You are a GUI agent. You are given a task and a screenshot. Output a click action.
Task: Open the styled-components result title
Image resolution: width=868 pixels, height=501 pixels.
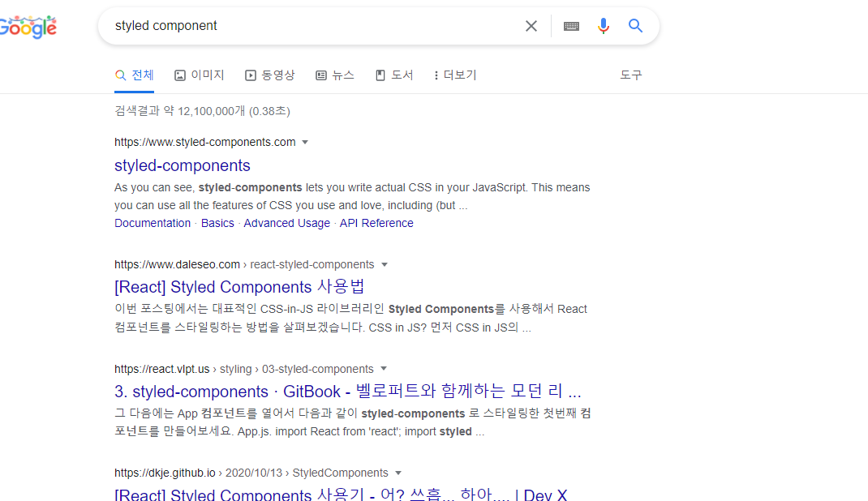point(183,165)
